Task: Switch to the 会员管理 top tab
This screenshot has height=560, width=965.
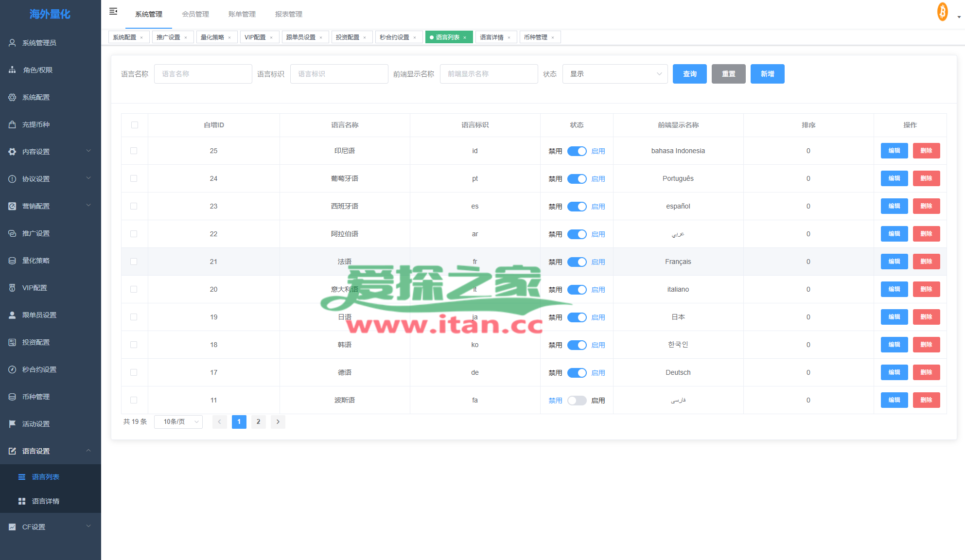Action: (x=195, y=14)
